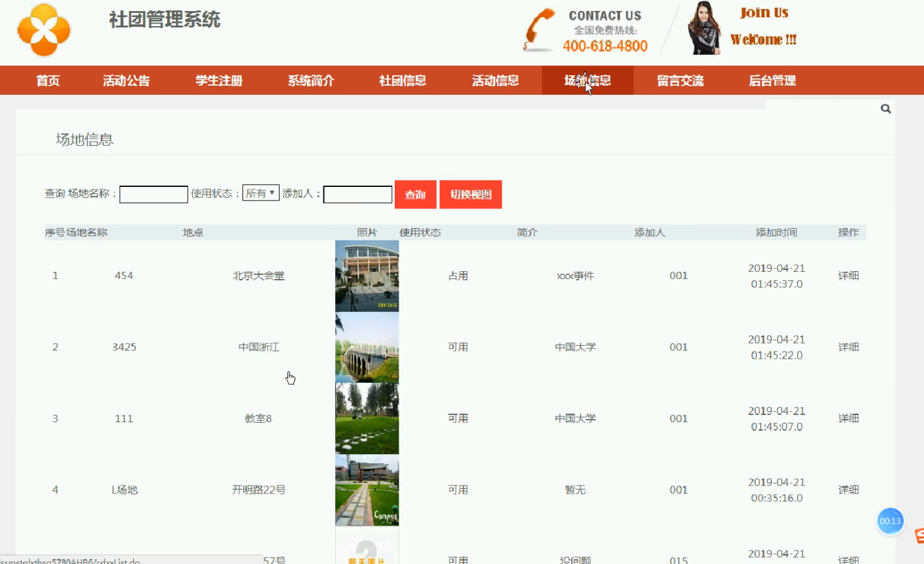The width and height of the screenshot is (924, 564).
Task: Click the 查询 button
Action: tap(415, 194)
